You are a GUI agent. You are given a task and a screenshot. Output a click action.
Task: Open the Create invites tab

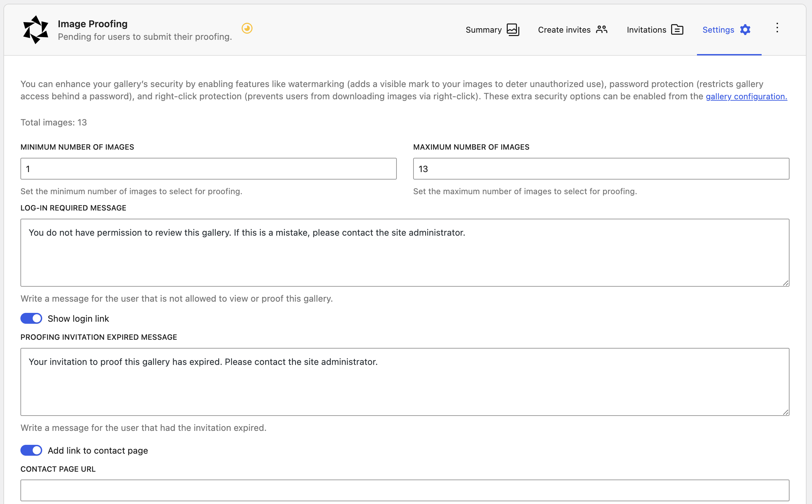(x=564, y=30)
